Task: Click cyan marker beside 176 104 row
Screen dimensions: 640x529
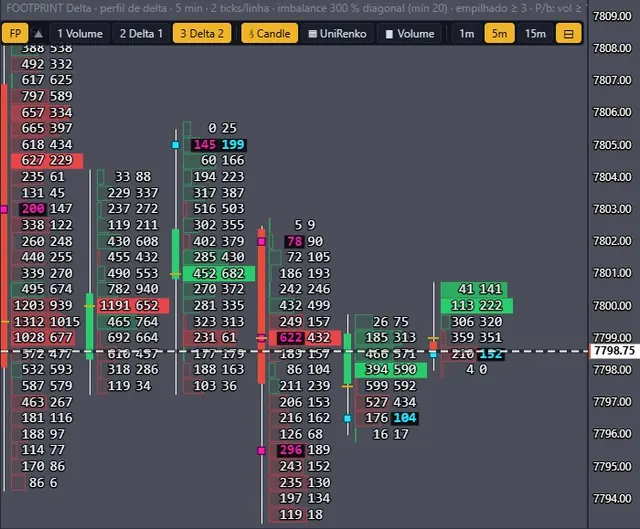Action: pyautogui.click(x=347, y=418)
